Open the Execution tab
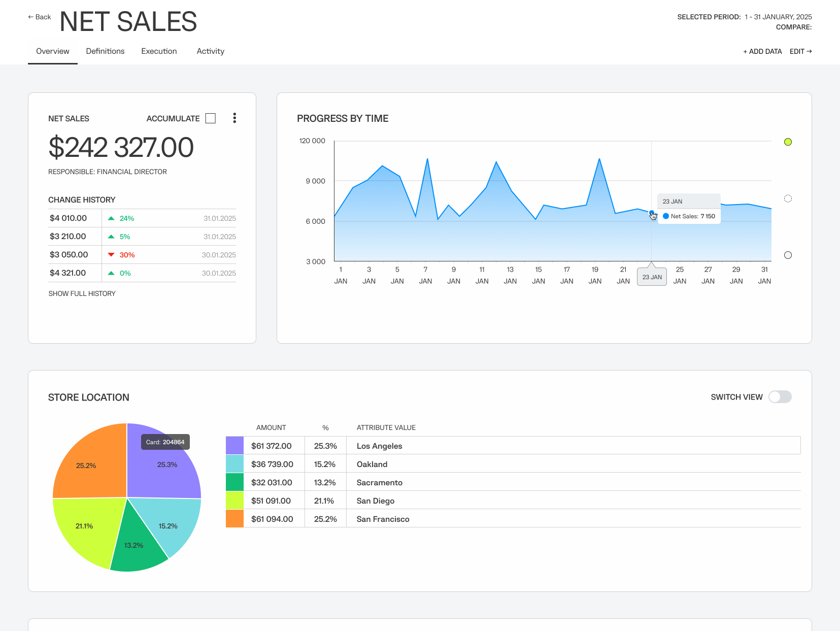Viewport: 840px width, 631px height. click(x=159, y=51)
